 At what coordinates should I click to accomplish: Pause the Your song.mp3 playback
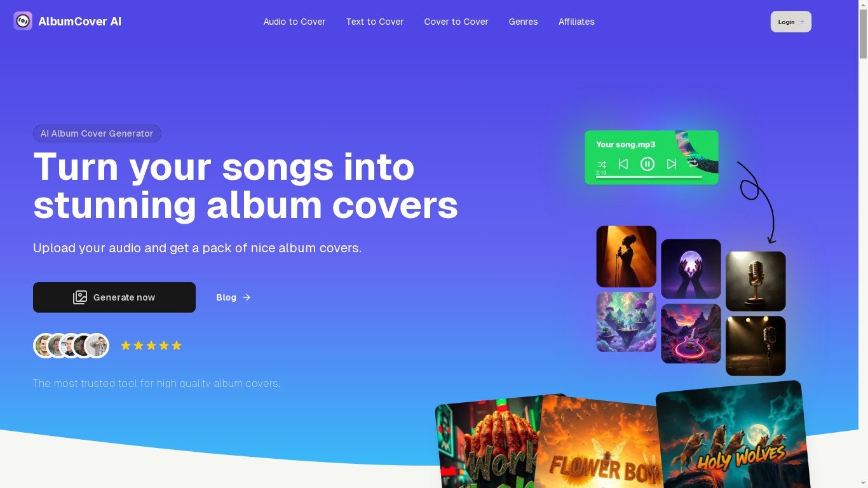[647, 164]
